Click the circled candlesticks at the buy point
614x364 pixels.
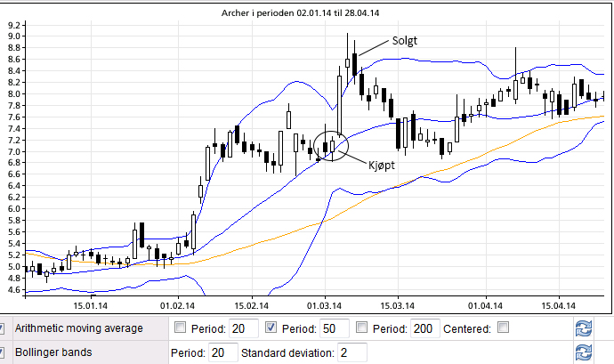point(331,145)
